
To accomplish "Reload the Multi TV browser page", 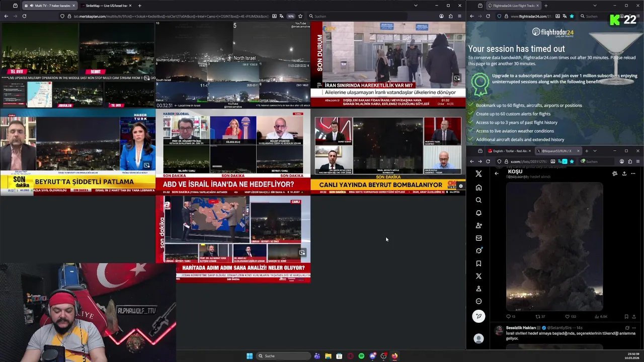I will (24, 16).
